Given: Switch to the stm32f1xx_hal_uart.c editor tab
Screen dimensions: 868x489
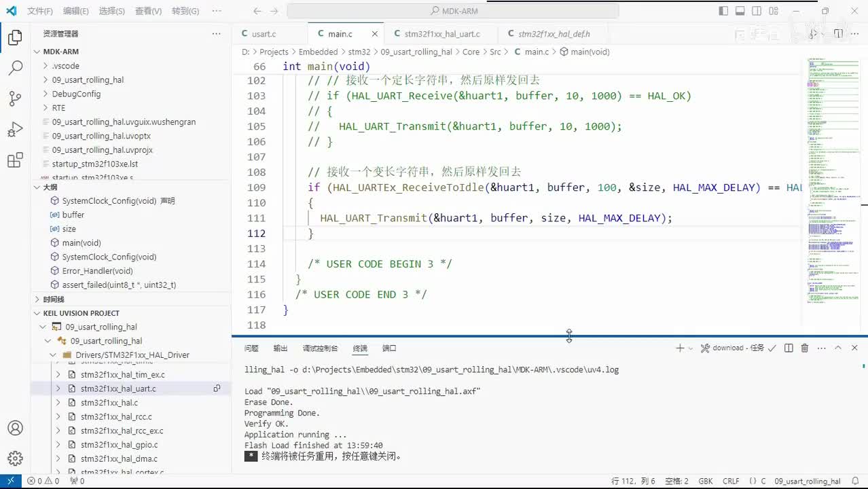Looking at the screenshot, I should point(441,33).
